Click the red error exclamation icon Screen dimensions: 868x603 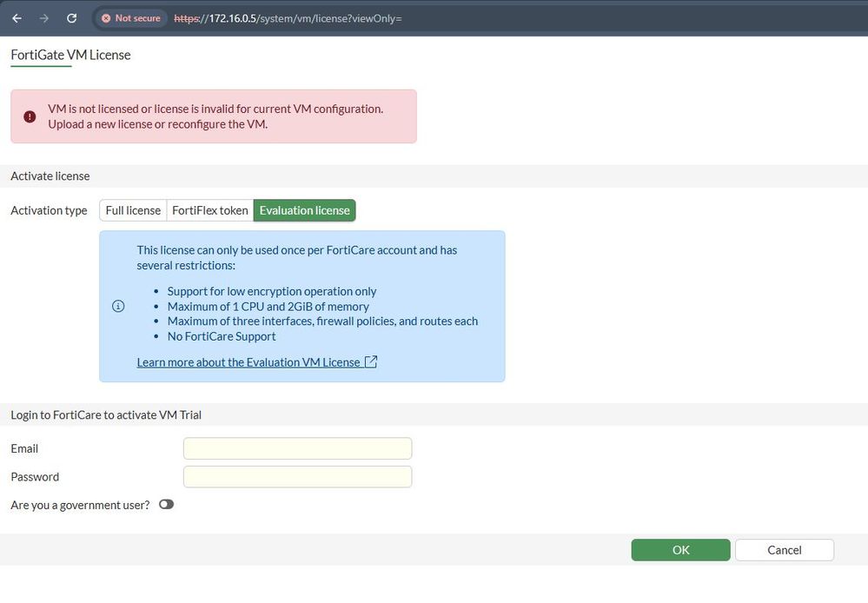(30, 116)
